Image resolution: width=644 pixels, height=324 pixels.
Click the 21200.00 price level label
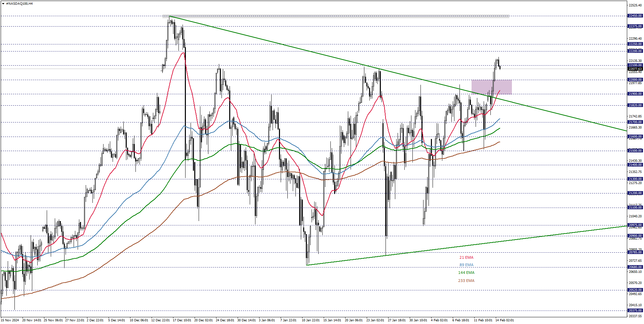point(635,193)
